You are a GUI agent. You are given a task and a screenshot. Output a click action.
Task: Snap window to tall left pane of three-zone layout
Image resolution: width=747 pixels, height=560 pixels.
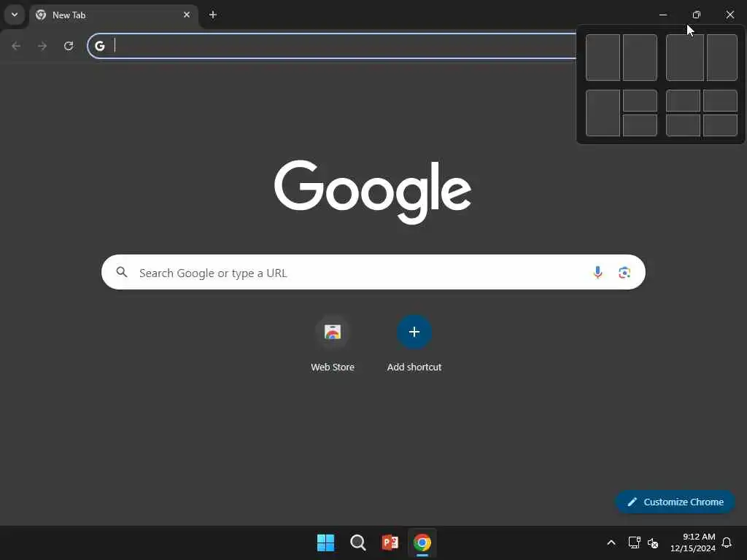click(x=603, y=113)
